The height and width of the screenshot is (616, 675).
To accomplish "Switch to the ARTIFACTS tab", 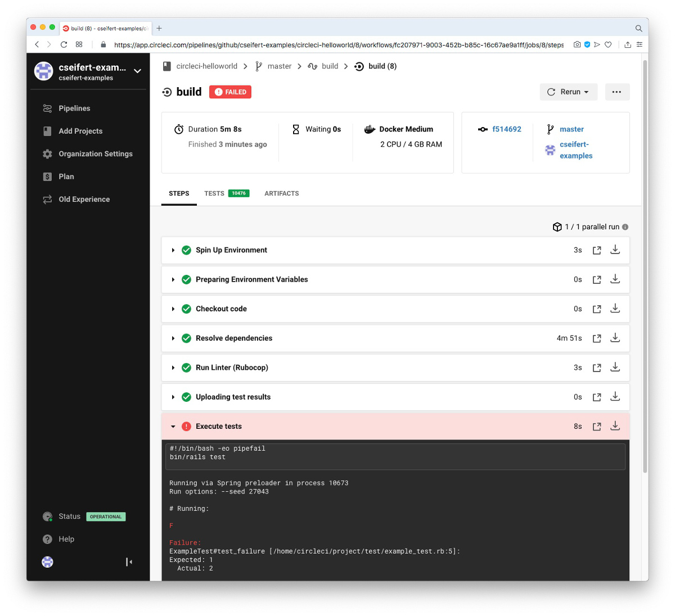I will tap(282, 193).
